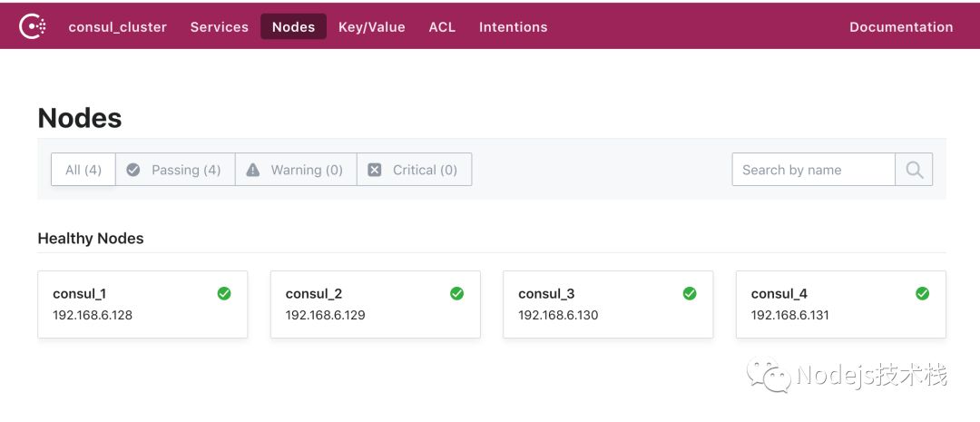Click the Warning triangle icon
The image size is (980, 422).
pos(253,170)
